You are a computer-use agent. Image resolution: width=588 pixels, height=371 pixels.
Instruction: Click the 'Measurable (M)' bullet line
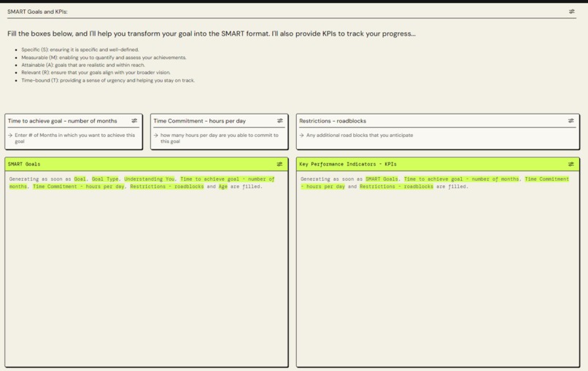[x=104, y=58]
